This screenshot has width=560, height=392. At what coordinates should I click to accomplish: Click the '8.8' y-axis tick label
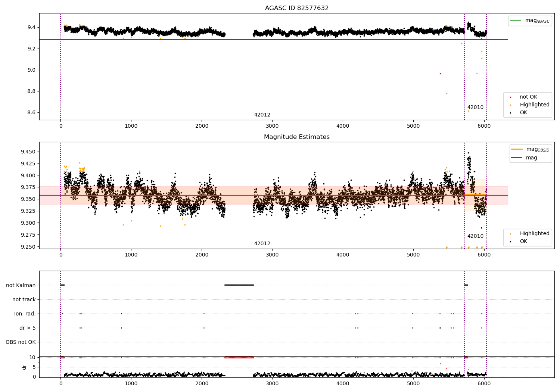click(31, 91)
